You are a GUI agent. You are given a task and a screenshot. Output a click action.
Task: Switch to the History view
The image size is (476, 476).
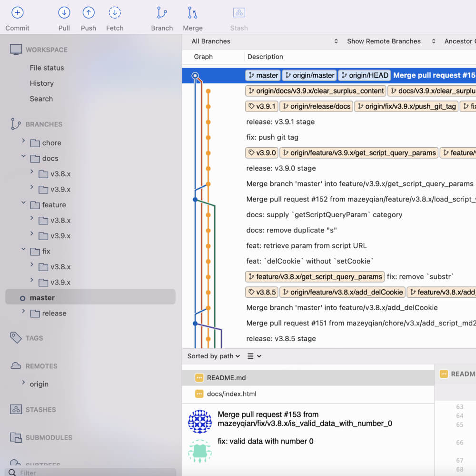tap(42, 83)
